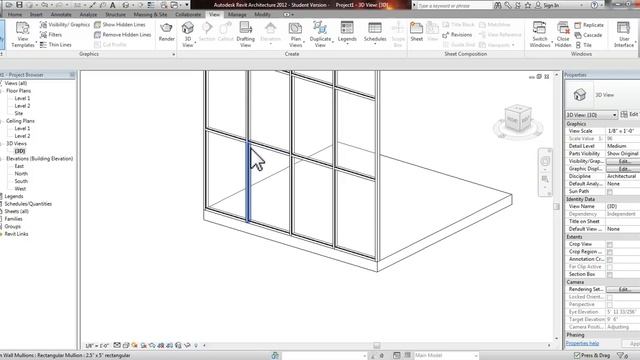Open Properties help link
This screenshot has width=640, height=360.
point(582,343)
